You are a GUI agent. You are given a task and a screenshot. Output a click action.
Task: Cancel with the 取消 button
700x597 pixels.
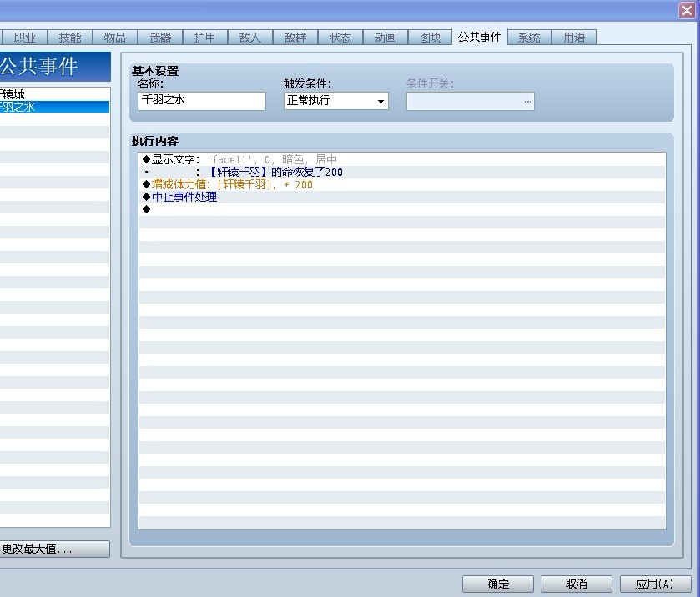tap(576, 584)
